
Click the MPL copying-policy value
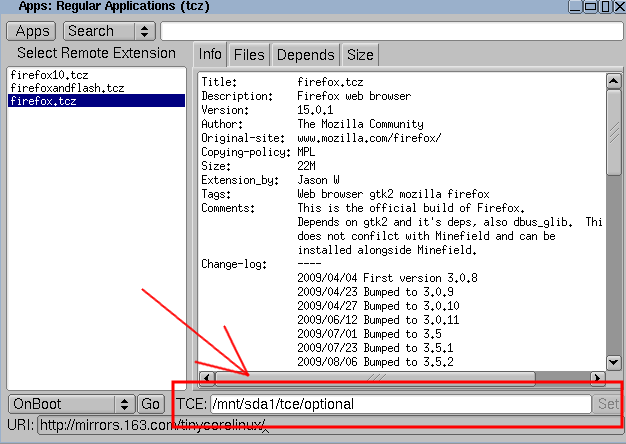pyautogui.click(x=306, y=152)
